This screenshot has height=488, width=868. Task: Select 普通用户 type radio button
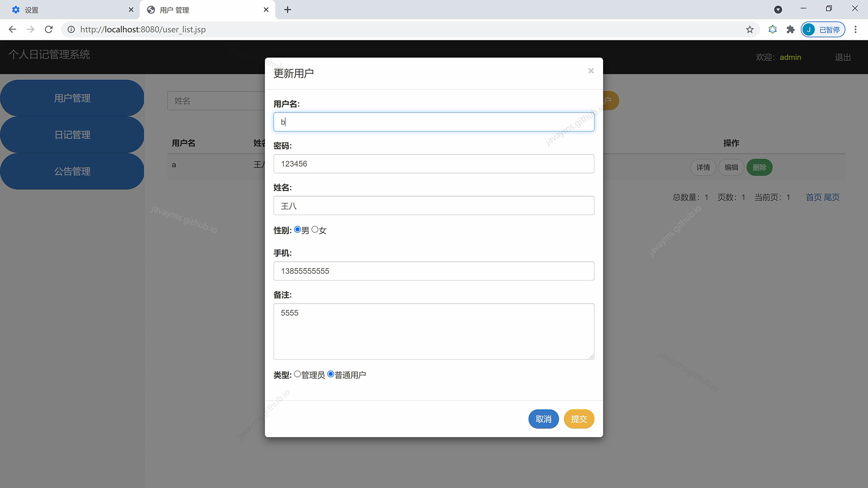330,374
